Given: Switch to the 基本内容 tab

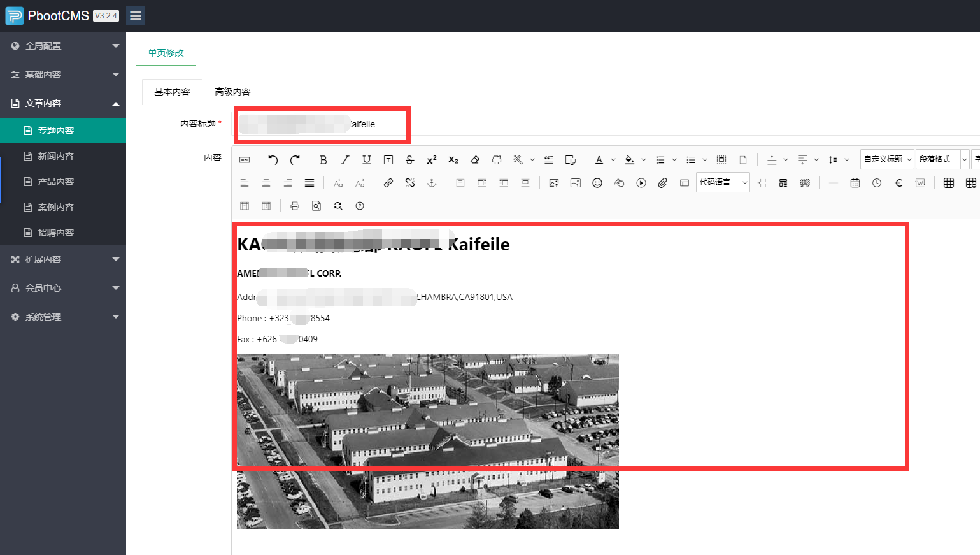Looking at the screenshot, I should pos(172,92).
